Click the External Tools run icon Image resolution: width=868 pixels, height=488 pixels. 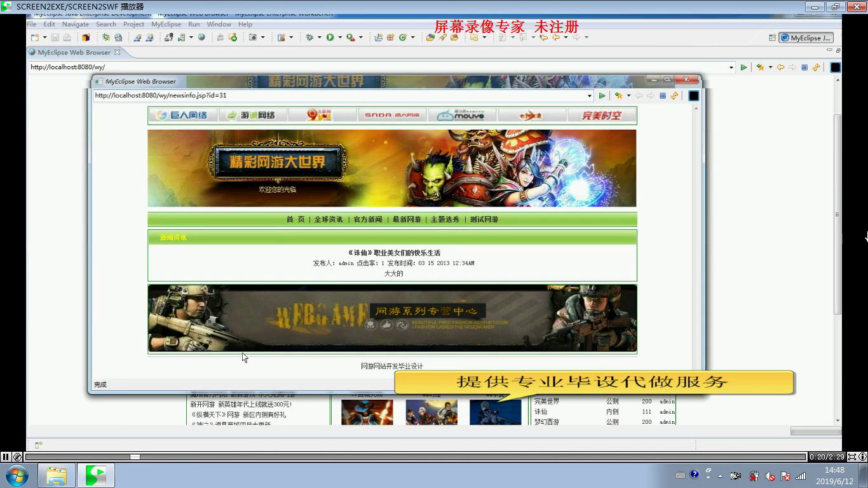[350, 37]
